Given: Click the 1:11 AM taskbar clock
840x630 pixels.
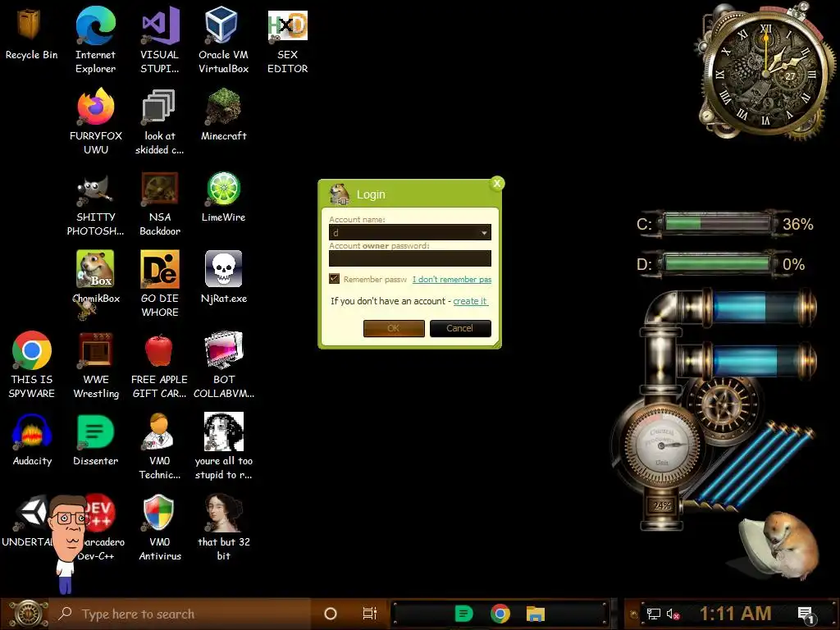Looking at the screenshot, I should [x=735, y=614].
